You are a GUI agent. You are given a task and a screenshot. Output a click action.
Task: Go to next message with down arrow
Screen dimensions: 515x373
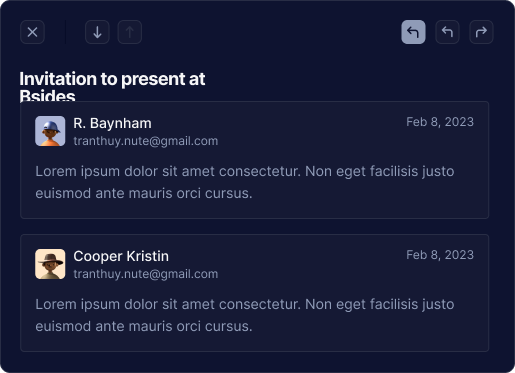97,32
